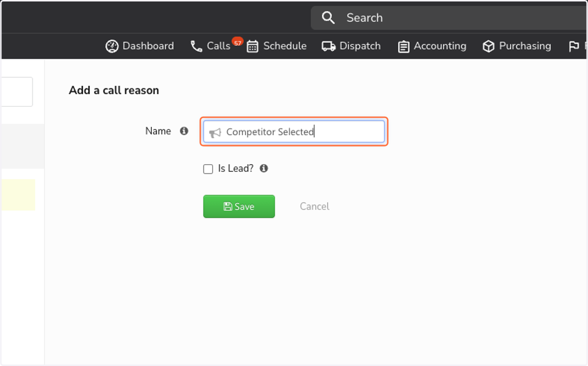Click the Calls phone icon
588x366 pixels.
pos(196,47)
